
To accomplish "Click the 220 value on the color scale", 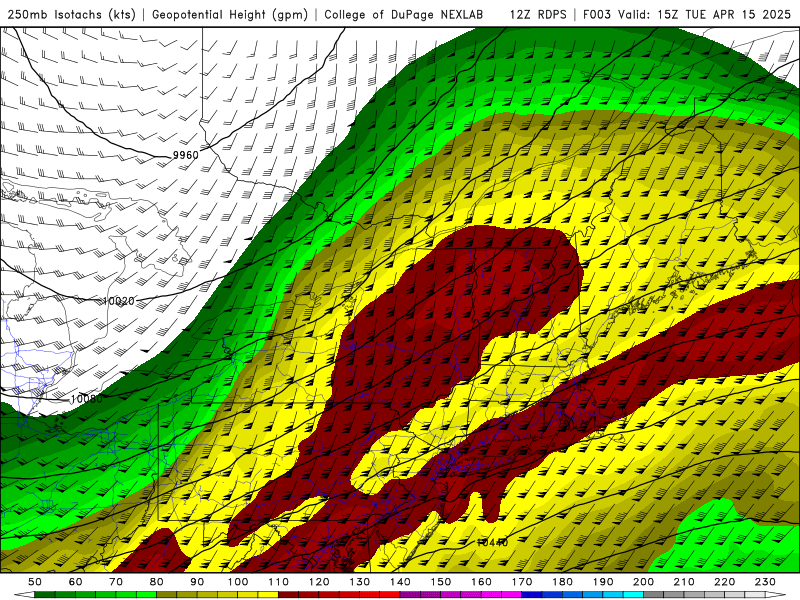I will coord(724,582).
